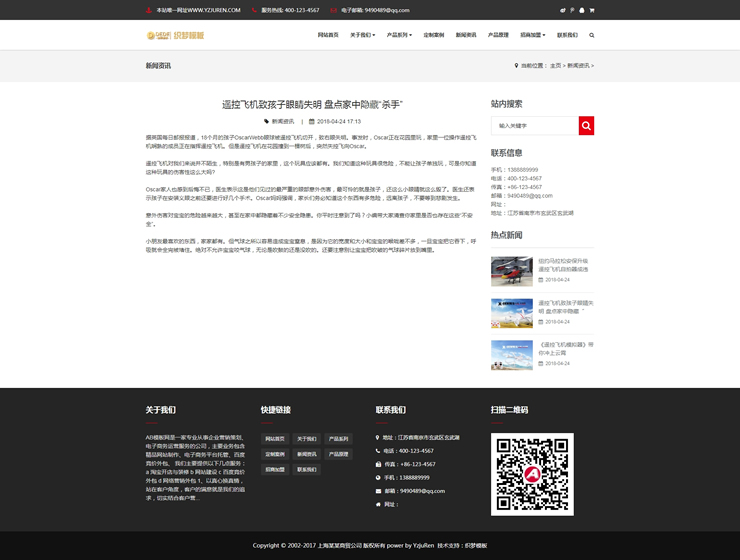The width and height of the screenshot is (740, 560).
Task: Expand the 产品系列 dropdown menu
Action: click(x=399, y=35)
